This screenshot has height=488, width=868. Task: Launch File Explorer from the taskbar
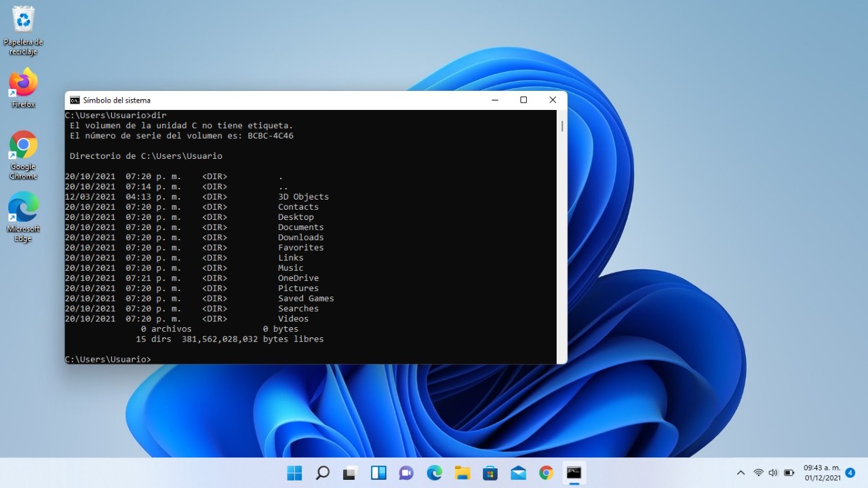(461, 472)
